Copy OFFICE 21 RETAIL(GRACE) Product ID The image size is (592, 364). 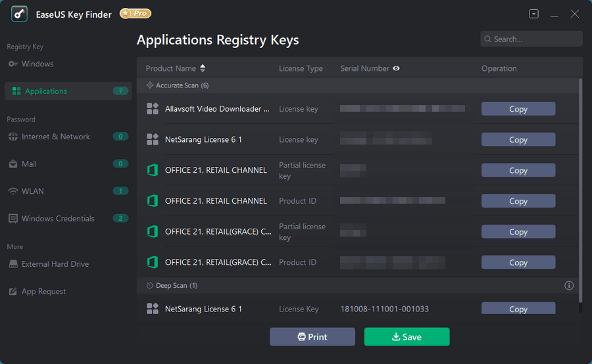[518, 263]
